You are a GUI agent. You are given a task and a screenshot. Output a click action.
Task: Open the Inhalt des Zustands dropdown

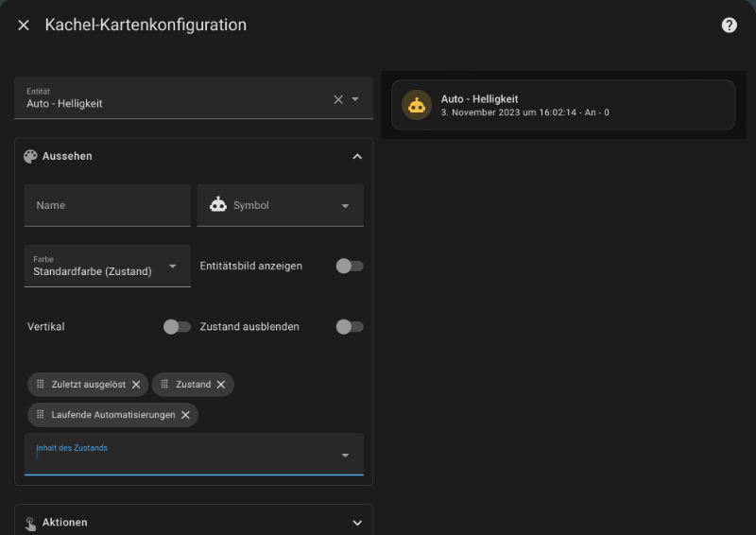[x=344, y=456]
